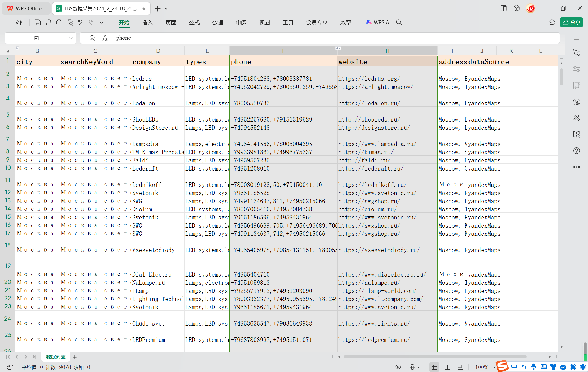Add a new sheet with the plus button
Viewport: 588px width, 372px height.
[75, 357]
